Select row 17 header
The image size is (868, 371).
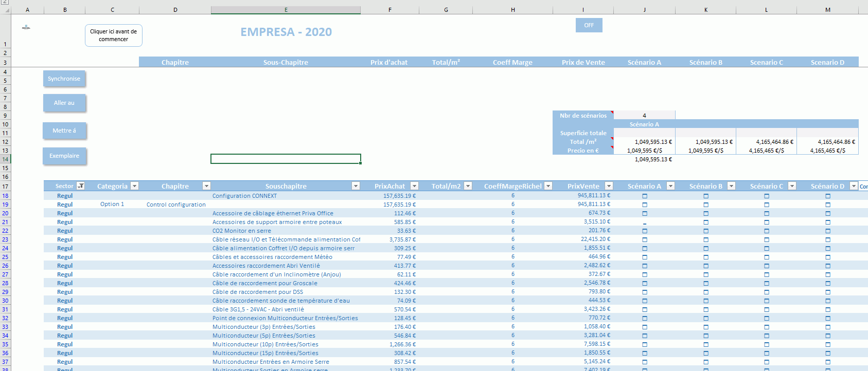point(5,187)
